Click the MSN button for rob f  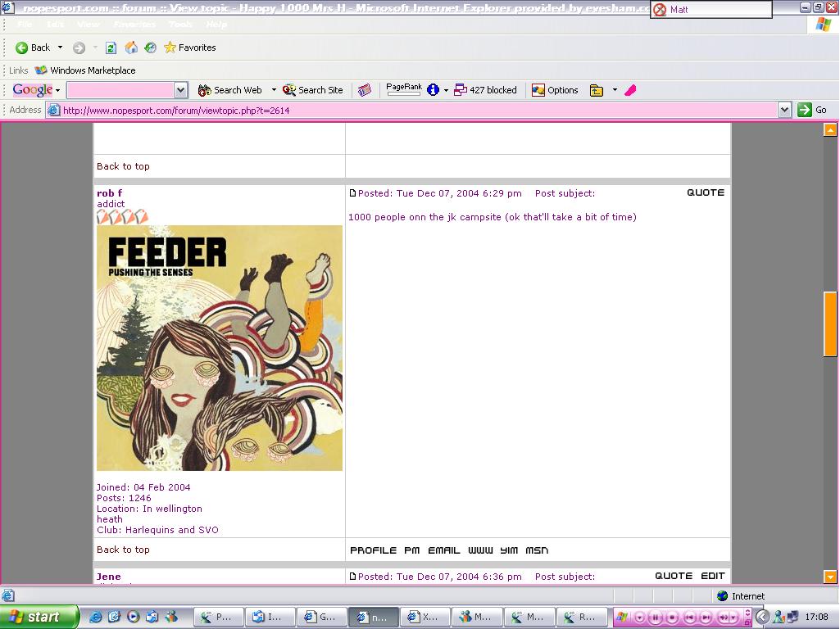click(x=537, y=550)
